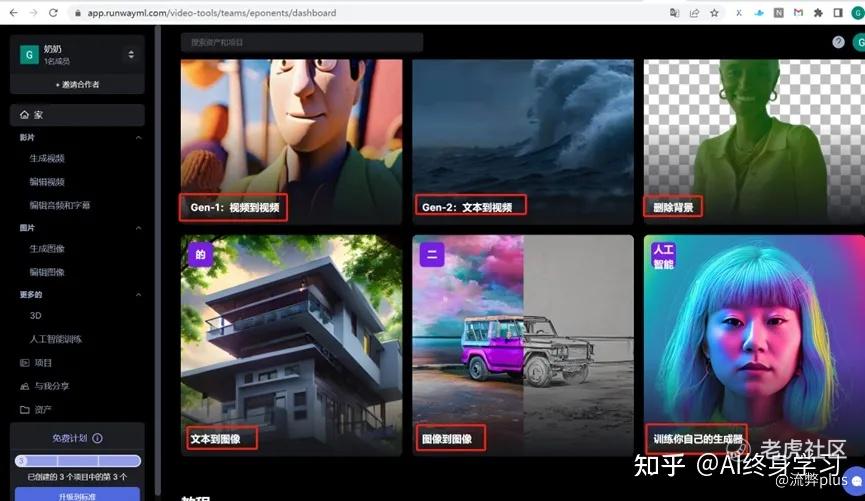Screen dimensions: 865x501
Task: Open 人工智能训练 in the sidebar
Action: pos(56,339)
